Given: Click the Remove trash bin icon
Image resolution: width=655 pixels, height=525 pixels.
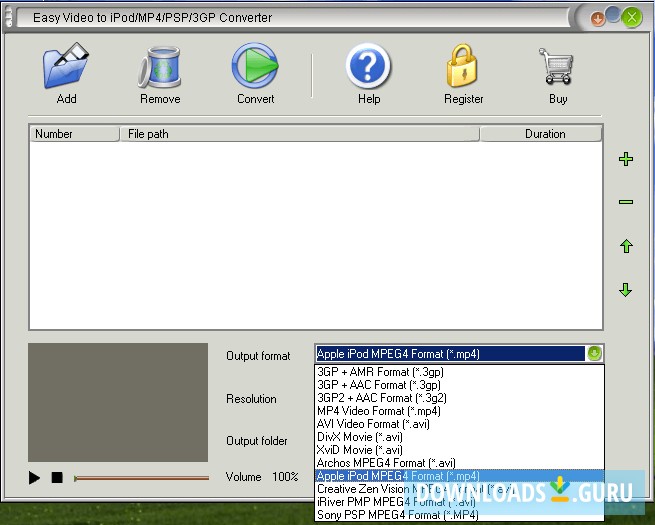Looking at the screenshot, I should point(160,67).
